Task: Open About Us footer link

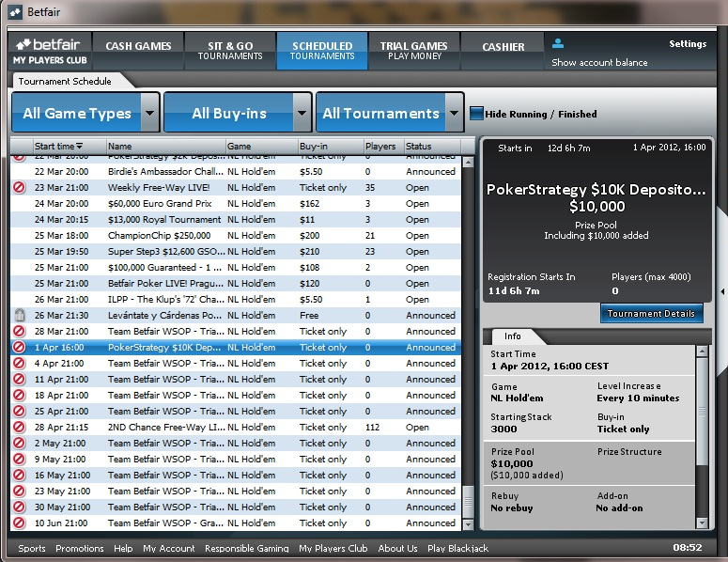Action: pos(397,549)
